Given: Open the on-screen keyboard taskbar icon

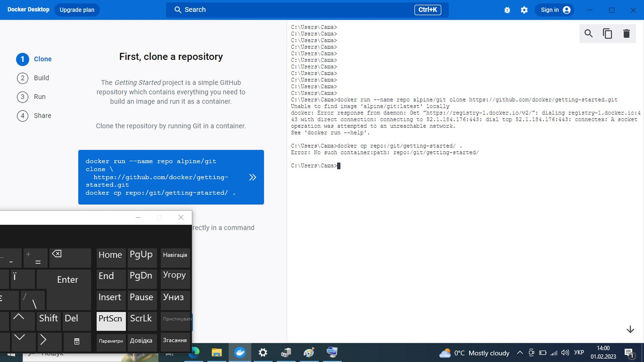Looking at the screenshot, I should [332, 352].
